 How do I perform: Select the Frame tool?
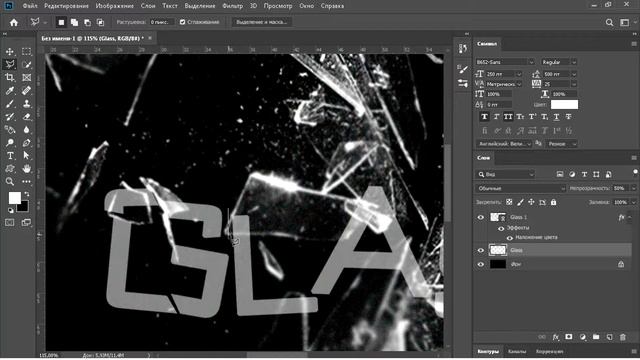[27, 78]
